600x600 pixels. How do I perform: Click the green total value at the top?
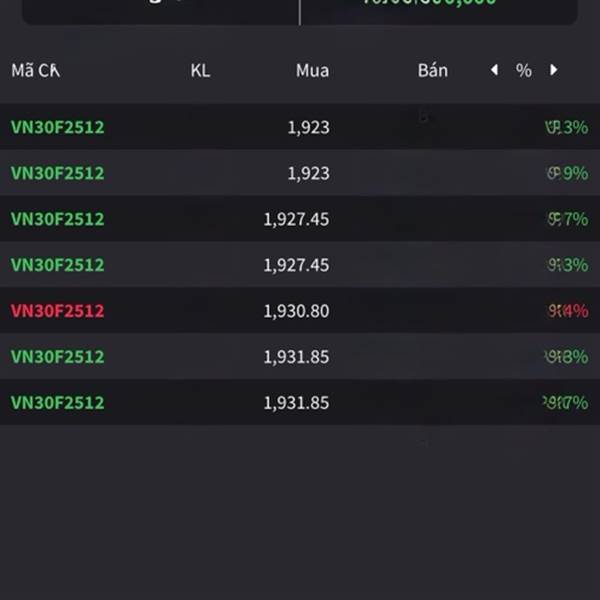point(429,2)
